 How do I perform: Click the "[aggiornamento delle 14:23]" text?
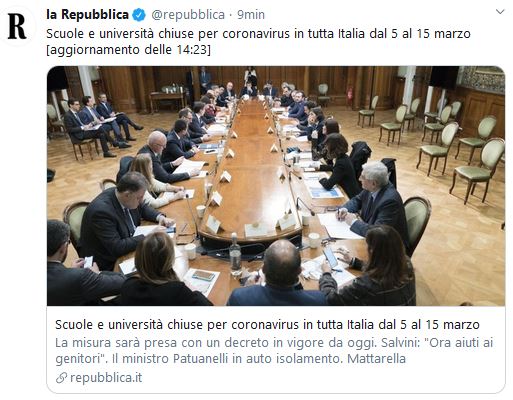(x=128, y=50)
